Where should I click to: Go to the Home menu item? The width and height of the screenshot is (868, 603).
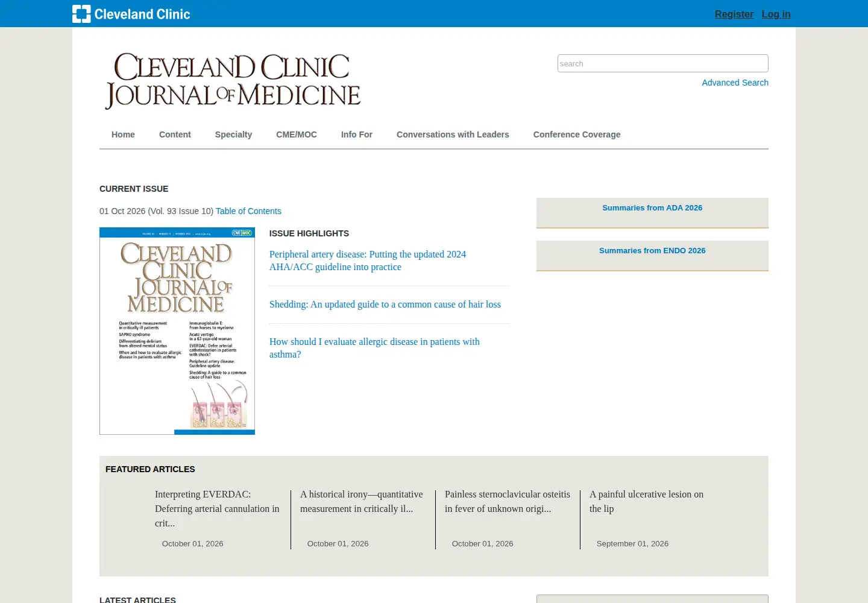123,134
